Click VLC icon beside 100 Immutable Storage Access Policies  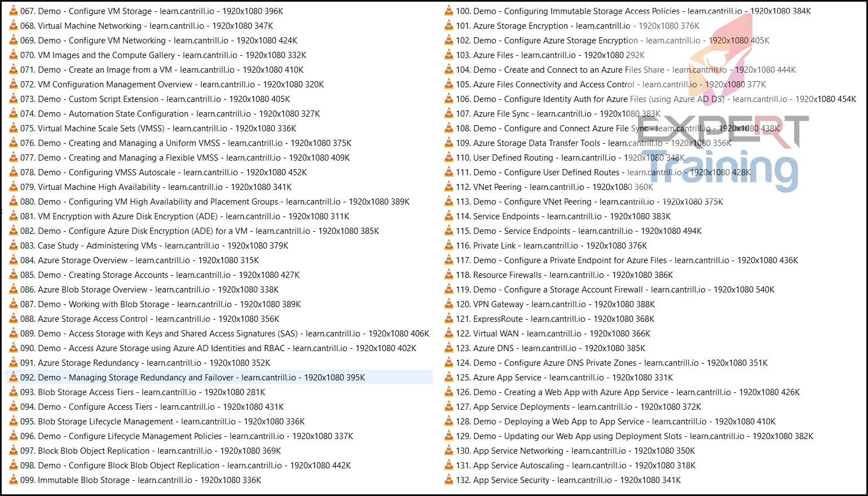(449, 11)
